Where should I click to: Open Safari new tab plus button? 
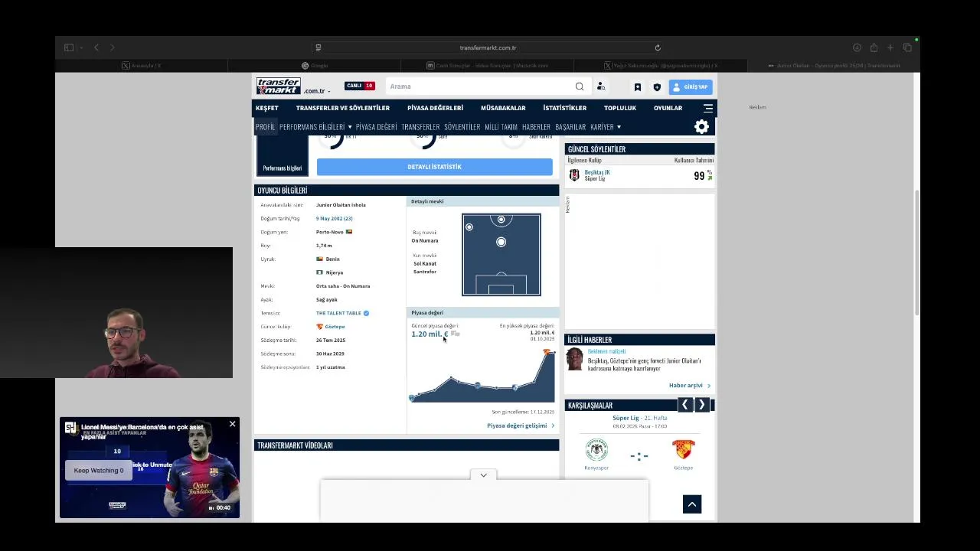(x=890, y=47)
